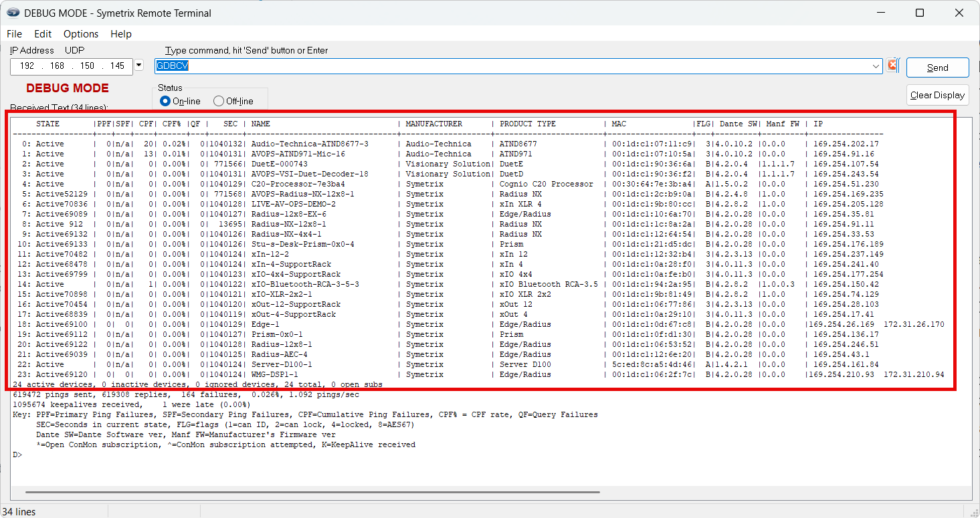This screenshot has height=518, width=980.
Task: Expand the command history dropdown arrow
Action: (x=877, y=66)
